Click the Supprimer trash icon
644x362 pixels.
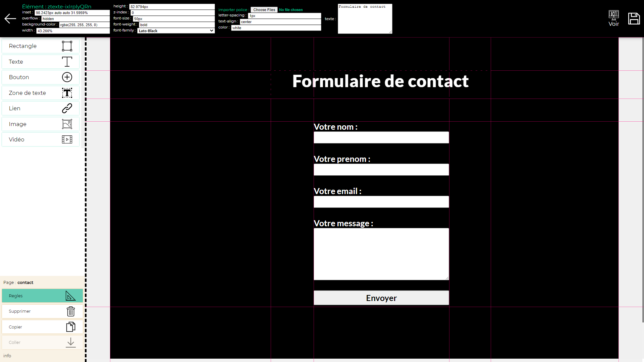tap(70, 311)
